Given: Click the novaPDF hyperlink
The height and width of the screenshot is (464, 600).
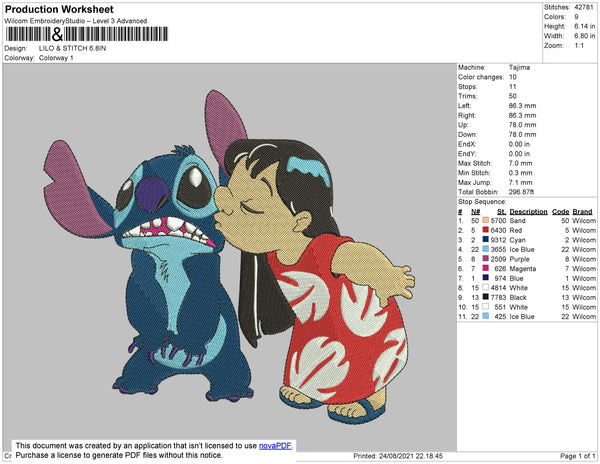Looking at the screenshot, I should (277, 444).
